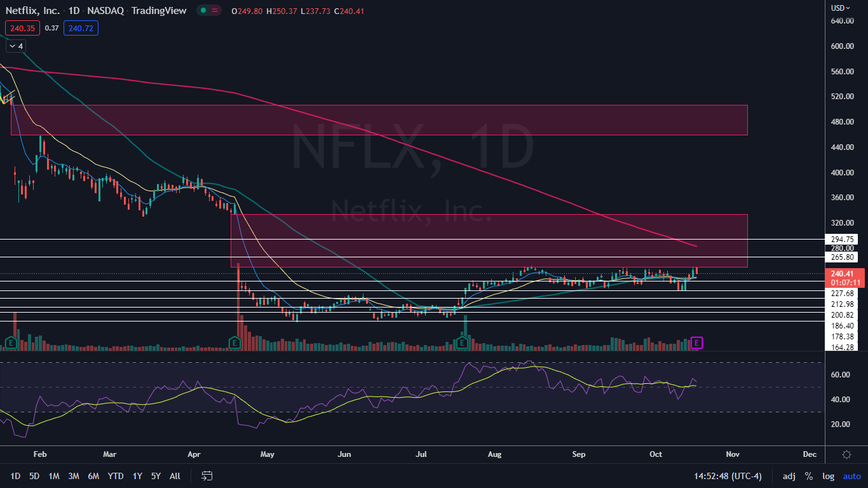The height and width of the screenshot is (488, 868).
Task: Click the RSI 20.00 scale label
Action: tap(841, 424)
